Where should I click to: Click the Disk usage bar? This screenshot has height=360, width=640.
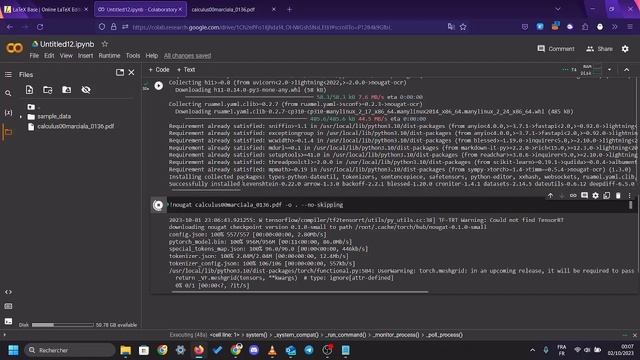(x=62, y=325)
